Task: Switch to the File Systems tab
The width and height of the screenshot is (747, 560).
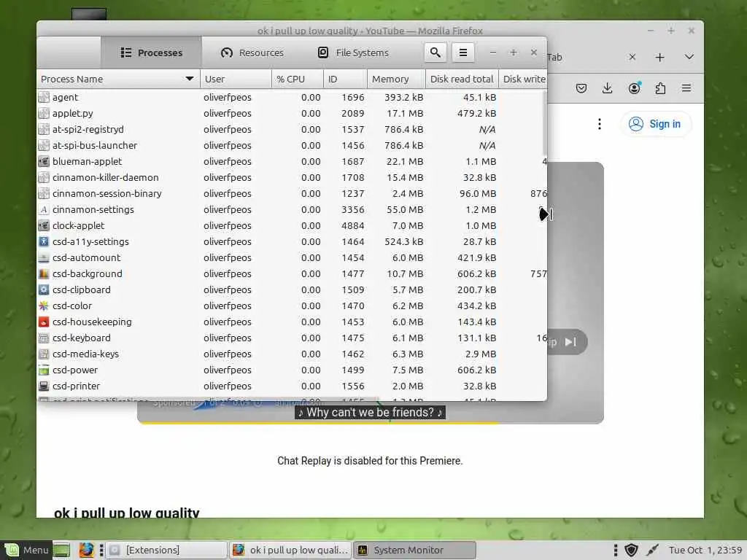Action: coord(353,52)
